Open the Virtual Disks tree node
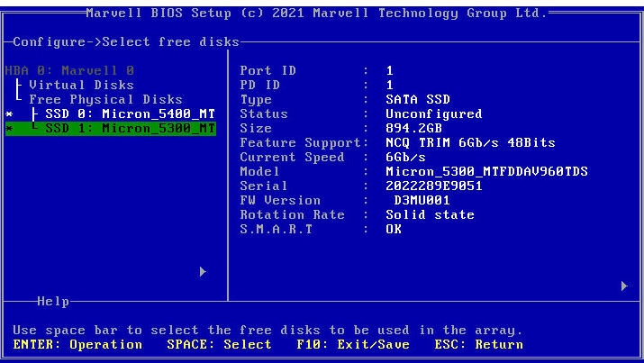The image size is (644, 363). 81,85
